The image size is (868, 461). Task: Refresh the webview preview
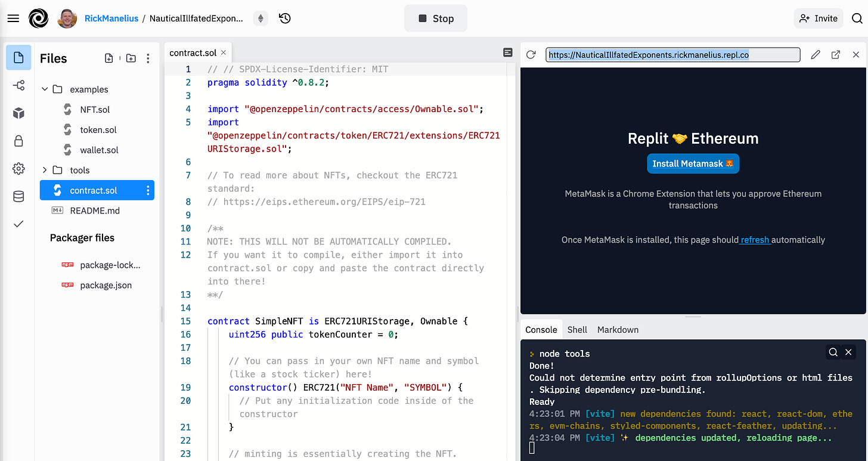click(531, 55)
